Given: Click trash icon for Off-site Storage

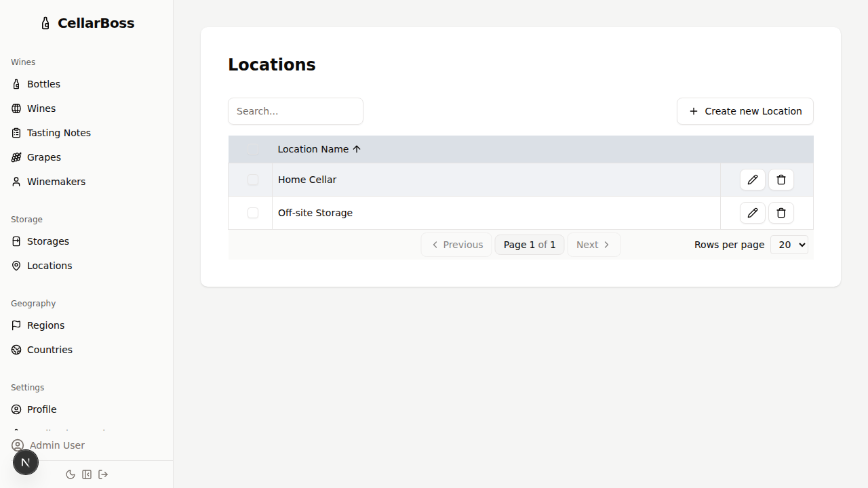Looking at the screenshot, I should tap(781, 213).
